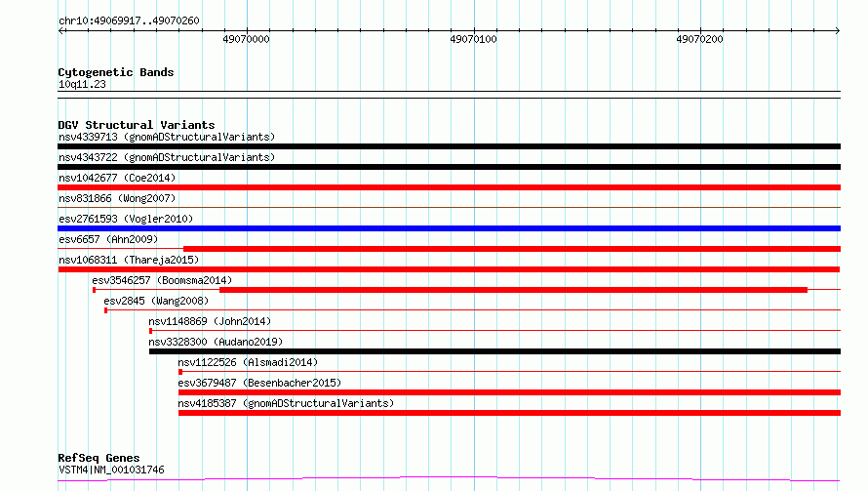Screen dimensions: 868x491
Task: Click the right arrow end of the ruler
Action: (x=838, y=30)
